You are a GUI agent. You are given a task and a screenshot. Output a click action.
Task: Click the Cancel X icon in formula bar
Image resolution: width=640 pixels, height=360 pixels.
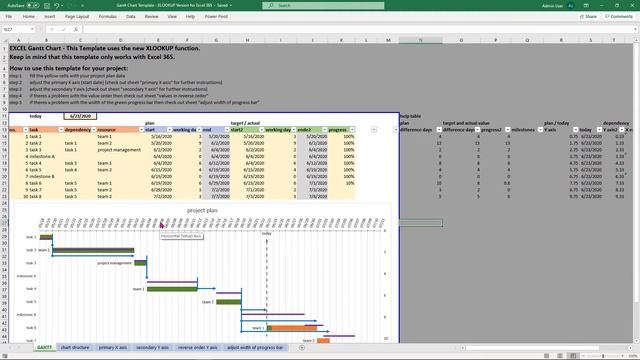click(51, 29)
